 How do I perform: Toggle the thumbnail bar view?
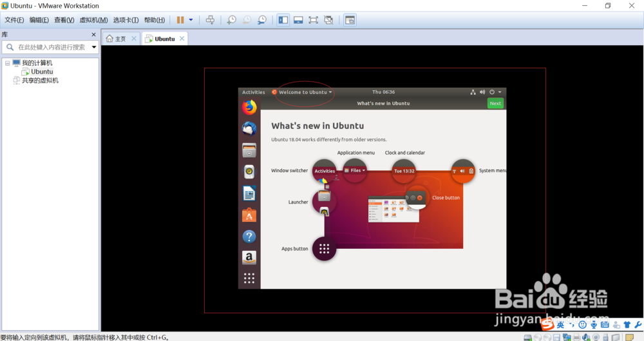click(298, 20)
